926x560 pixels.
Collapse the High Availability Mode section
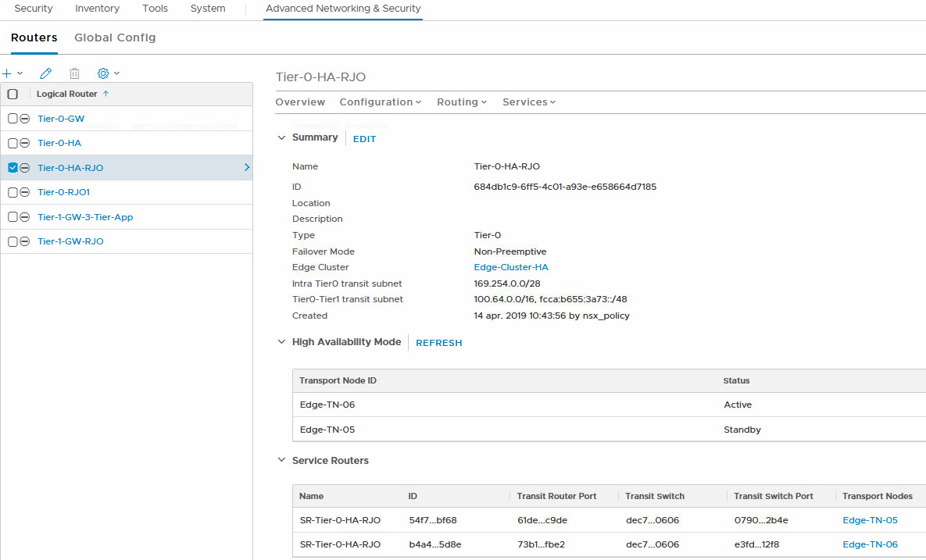[x=282, y=342]
